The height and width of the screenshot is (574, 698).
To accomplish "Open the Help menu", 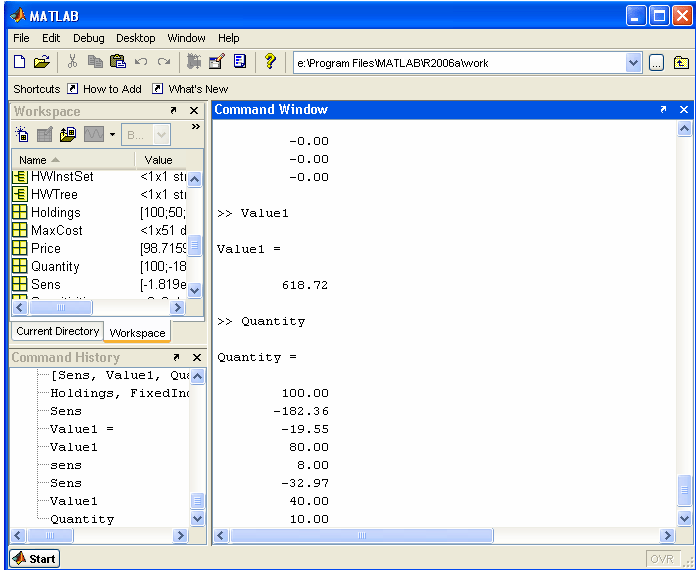I will pyautogui.click(x=229, y=38).
